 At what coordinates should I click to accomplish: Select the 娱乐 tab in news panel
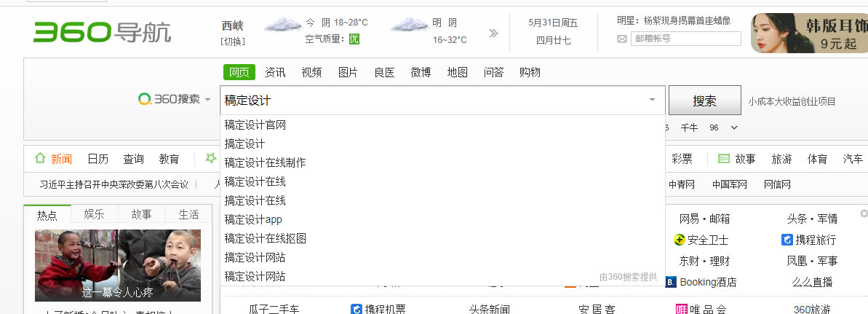pyautogui.click(x=94, y=214)
